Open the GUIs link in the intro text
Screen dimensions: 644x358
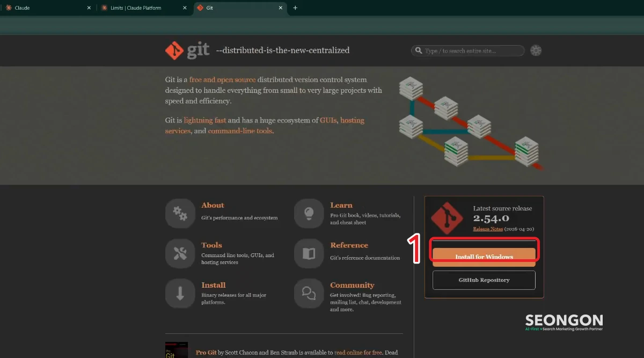tap(328, 121)
